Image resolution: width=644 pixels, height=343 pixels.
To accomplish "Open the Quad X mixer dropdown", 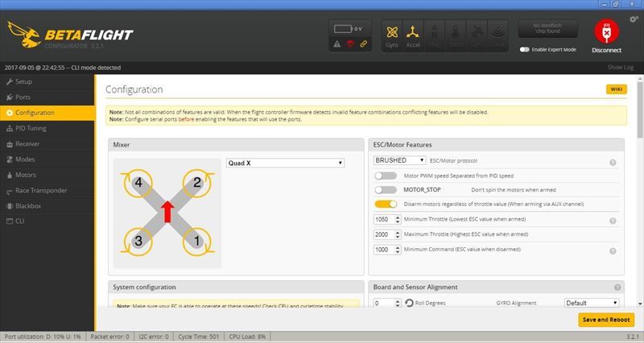I will 285,163.
